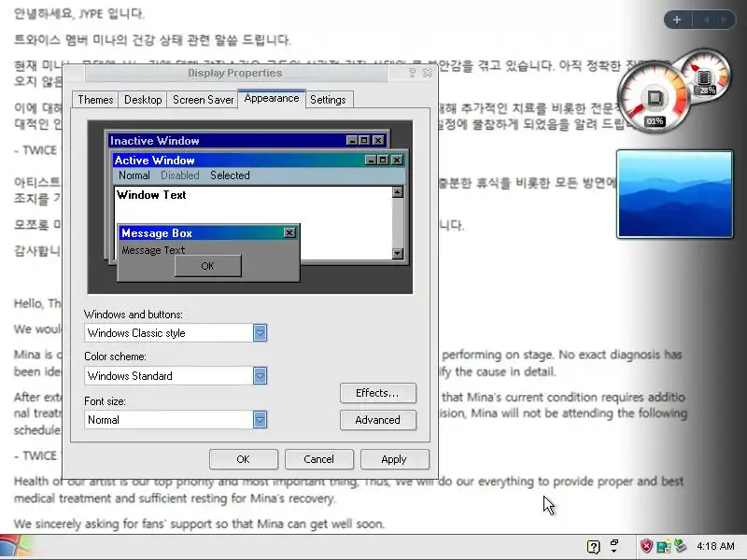The width and height of the screenshot is (747, 560).
Task: Click the taskbar help question-mark icon
Action: tap(594, 547)
